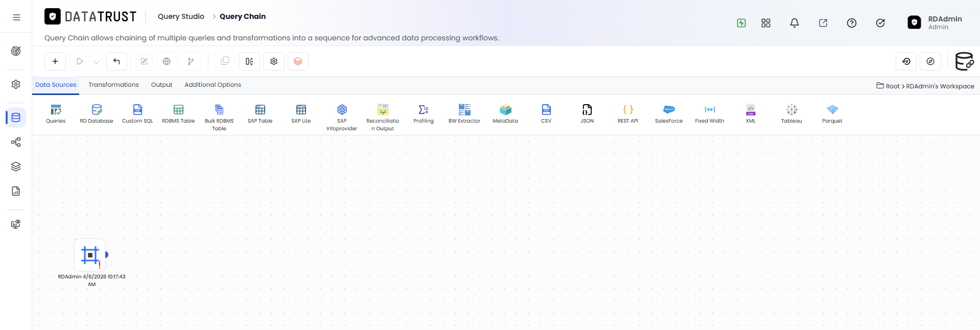Click the RDAdmin 4/6/2026 10:17:43 AM label

(x=91, y=280)
